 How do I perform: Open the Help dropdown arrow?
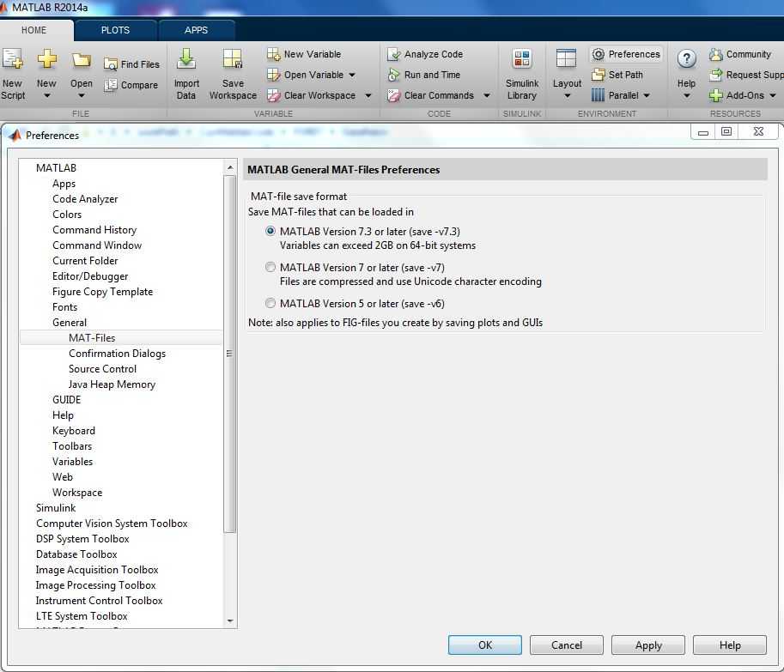tap(686, 95)
